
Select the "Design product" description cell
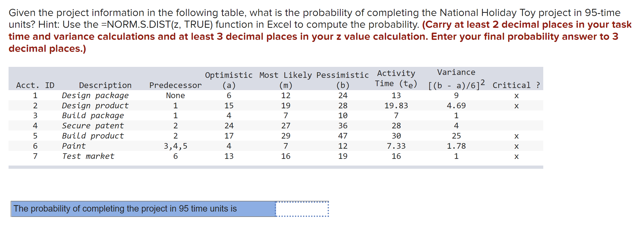(95, 105)
